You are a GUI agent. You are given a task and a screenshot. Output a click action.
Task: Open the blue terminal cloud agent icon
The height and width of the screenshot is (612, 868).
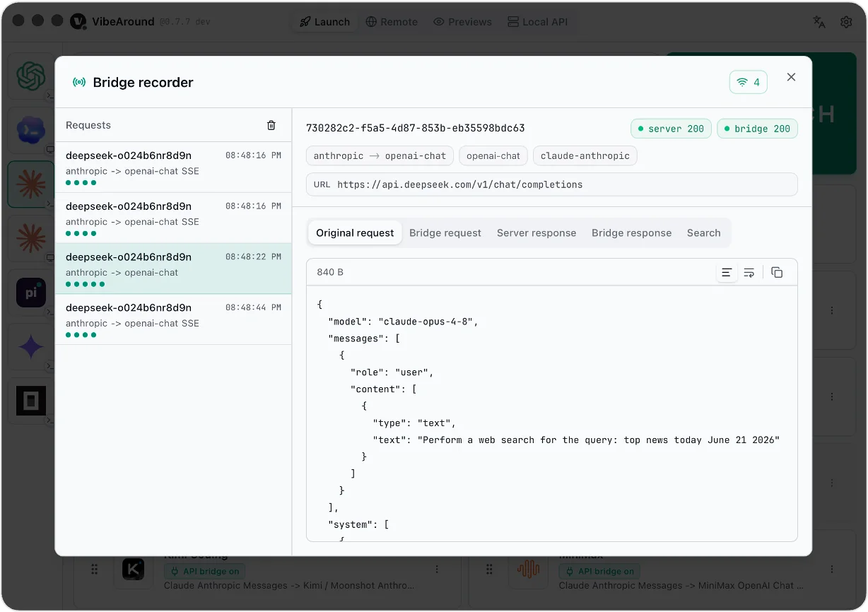coord(31,130)
